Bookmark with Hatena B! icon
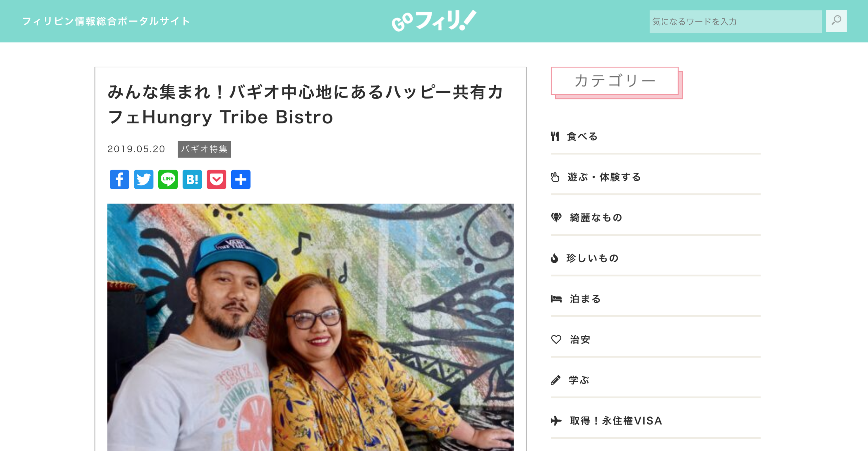Screen dimensions: 868x451 [192, 179]
